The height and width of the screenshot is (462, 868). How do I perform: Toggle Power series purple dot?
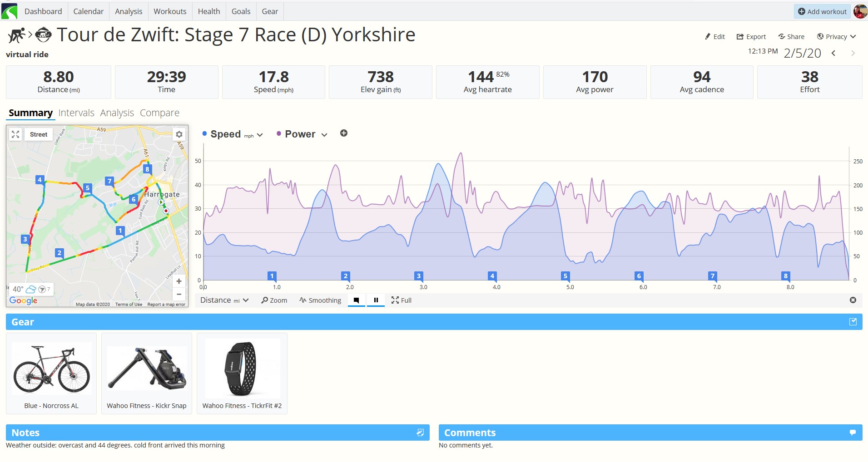279,133
